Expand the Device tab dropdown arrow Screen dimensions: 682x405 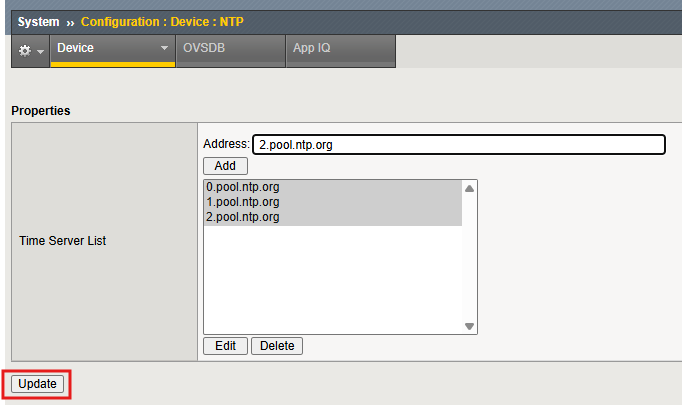tap(164, 48)
